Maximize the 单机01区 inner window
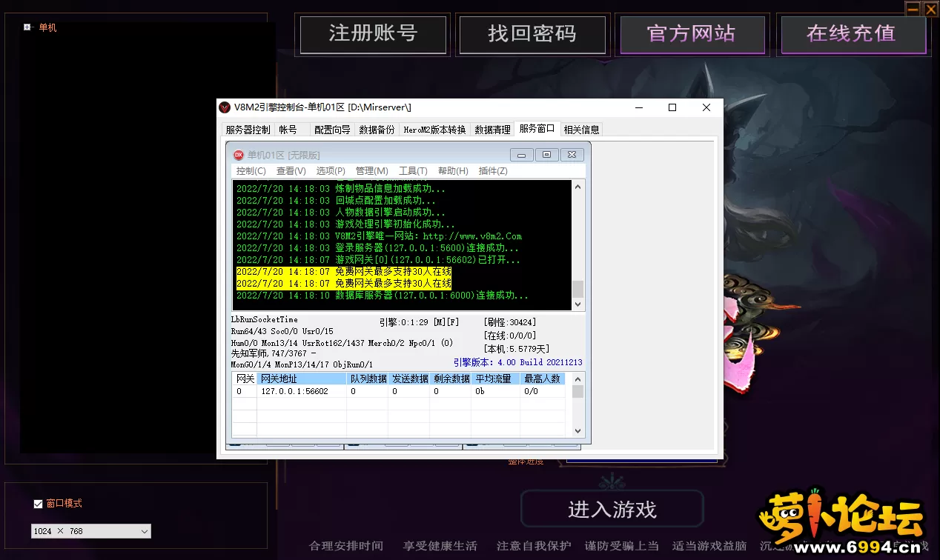 (x=546, y=155)
